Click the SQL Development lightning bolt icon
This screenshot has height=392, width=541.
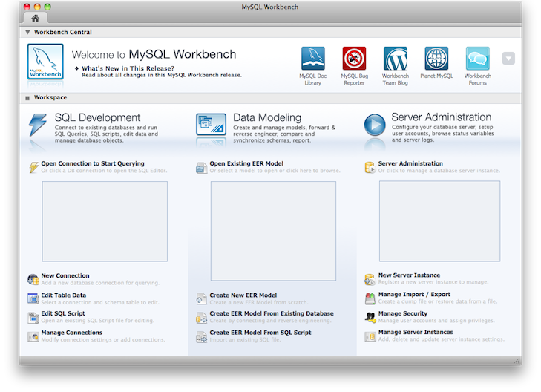click(37, 125)
